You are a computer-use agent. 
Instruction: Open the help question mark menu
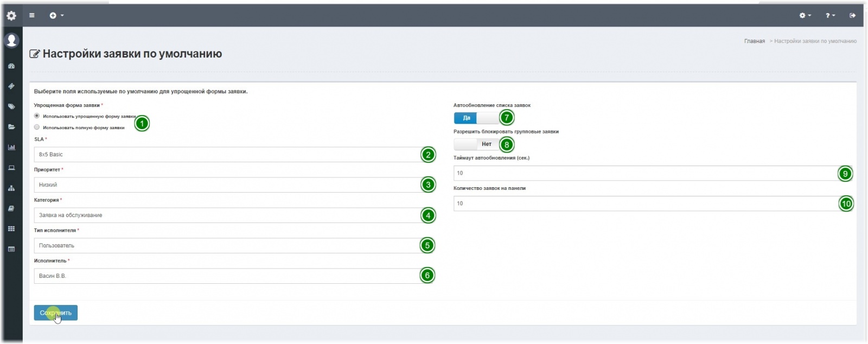(830, 16)
